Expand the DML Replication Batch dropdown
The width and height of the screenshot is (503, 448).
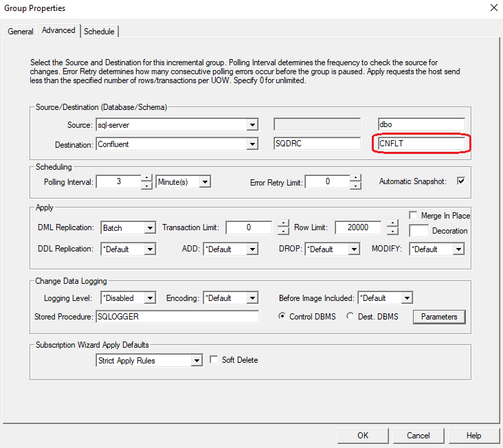[150, 228]
